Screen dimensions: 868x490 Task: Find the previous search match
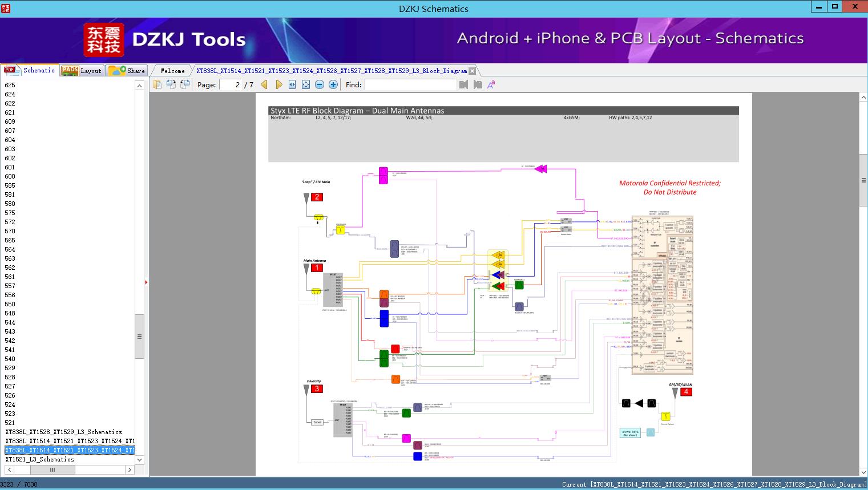click(463, 84)
